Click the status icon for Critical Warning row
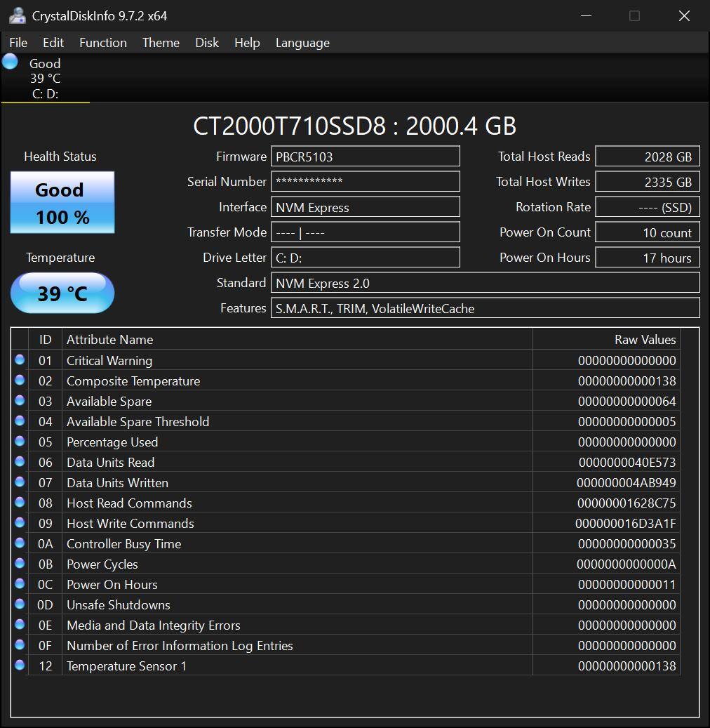Image resolution: width=710 pixels, height=728 pixels. click(x=20, y=359)
